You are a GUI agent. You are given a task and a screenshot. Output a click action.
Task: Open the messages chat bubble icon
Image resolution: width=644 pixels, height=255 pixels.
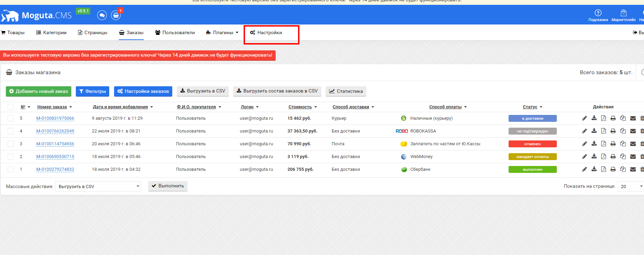(x=102, y=15)
